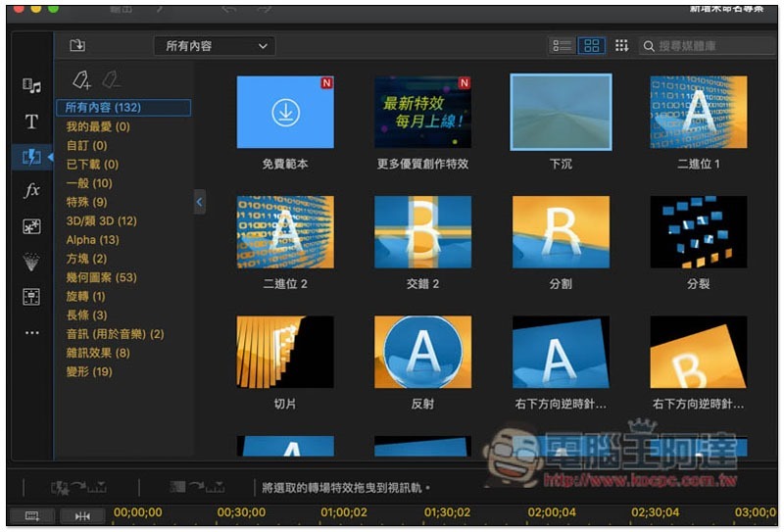Click the 02;30;04 timeline ruler mark
Image resolution: width=784 pixels, height=532 pixels.
(x=656, y=512)
